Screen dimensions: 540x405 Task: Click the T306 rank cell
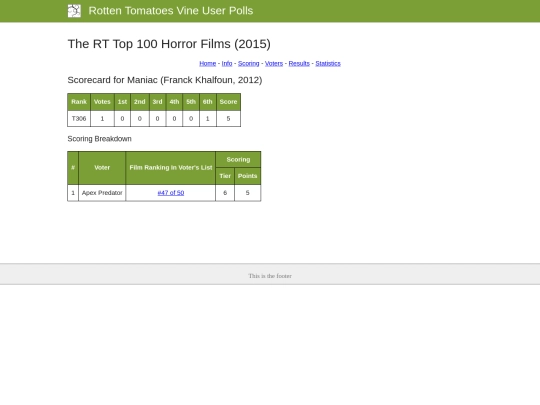[79, 119]
